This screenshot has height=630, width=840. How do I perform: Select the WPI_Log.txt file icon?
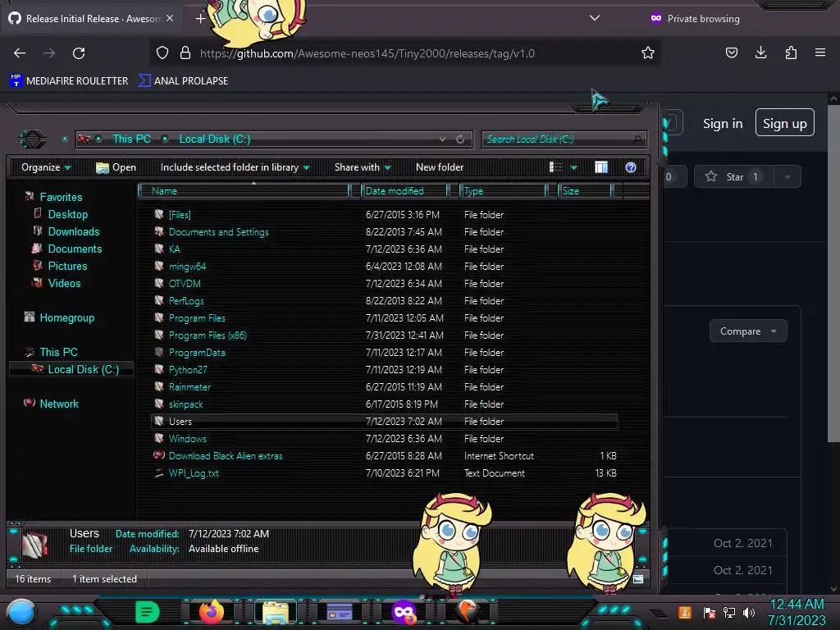(159, 472)
